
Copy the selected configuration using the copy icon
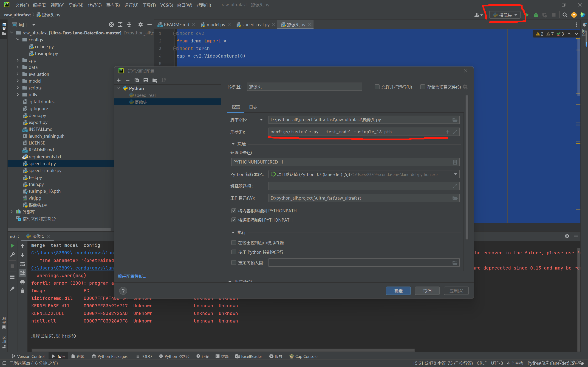137,80
